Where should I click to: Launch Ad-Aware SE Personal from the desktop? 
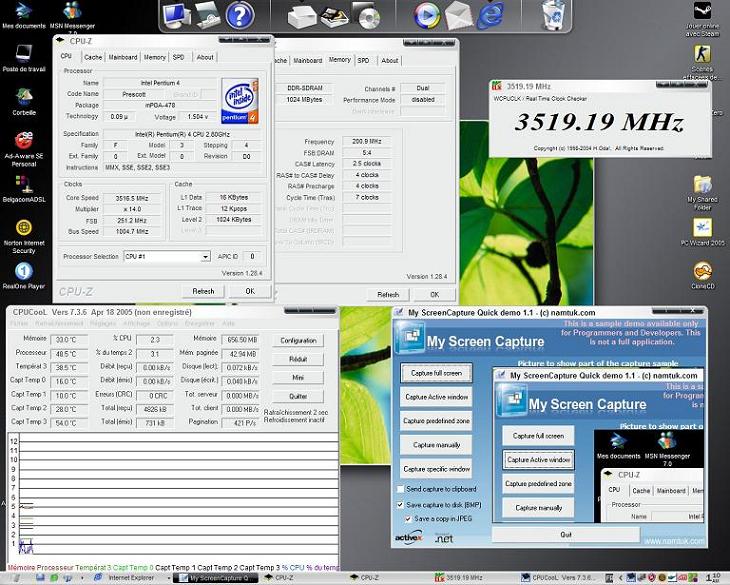[x=24, y=149]
